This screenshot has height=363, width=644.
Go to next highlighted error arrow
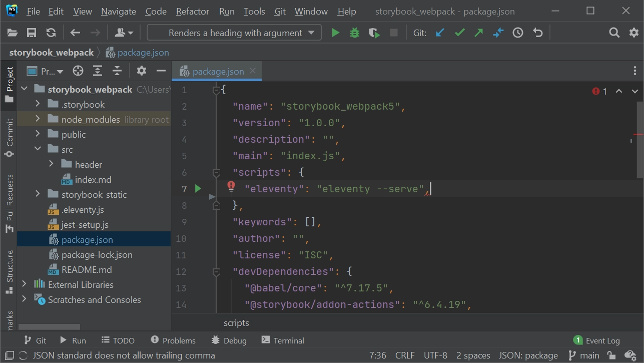click(x=635, y=91)
